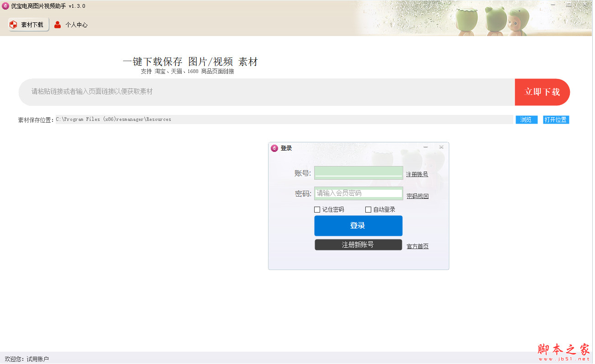Screen dimensions: 595x364
Task: Click 浏览 to choose a save folder
Action: [526, 120]
